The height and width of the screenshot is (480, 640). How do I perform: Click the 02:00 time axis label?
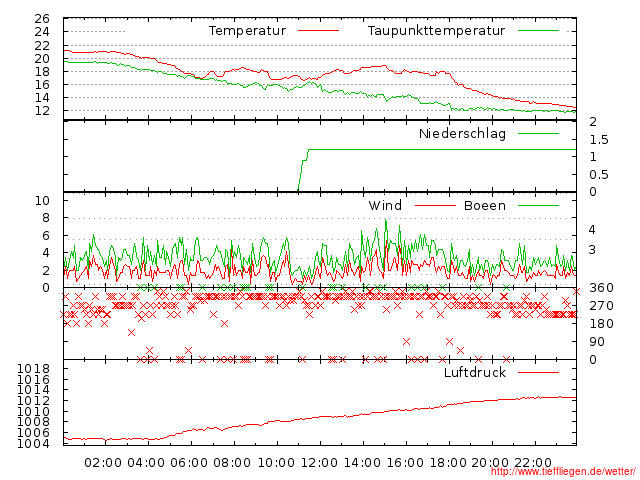[x=103, y=463]
